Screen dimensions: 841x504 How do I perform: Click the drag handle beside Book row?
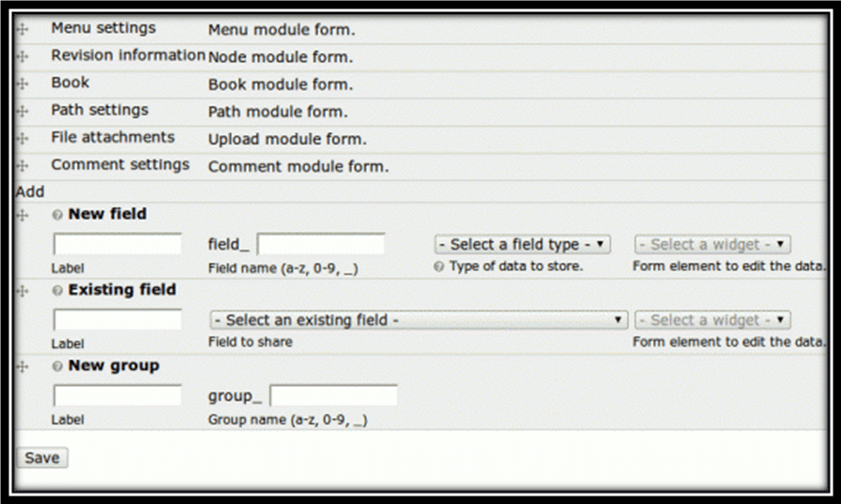(23, 84)
